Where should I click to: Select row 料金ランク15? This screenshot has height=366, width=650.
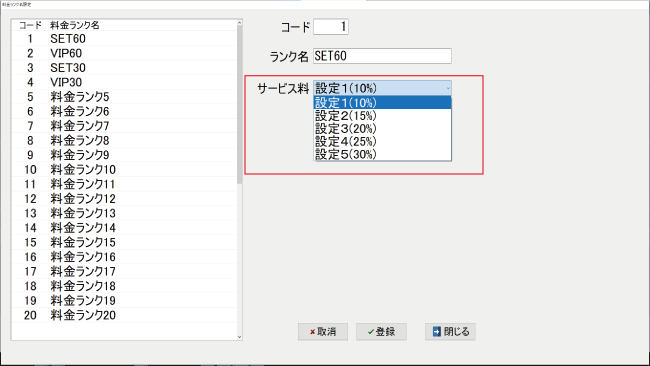pos(124,242)
